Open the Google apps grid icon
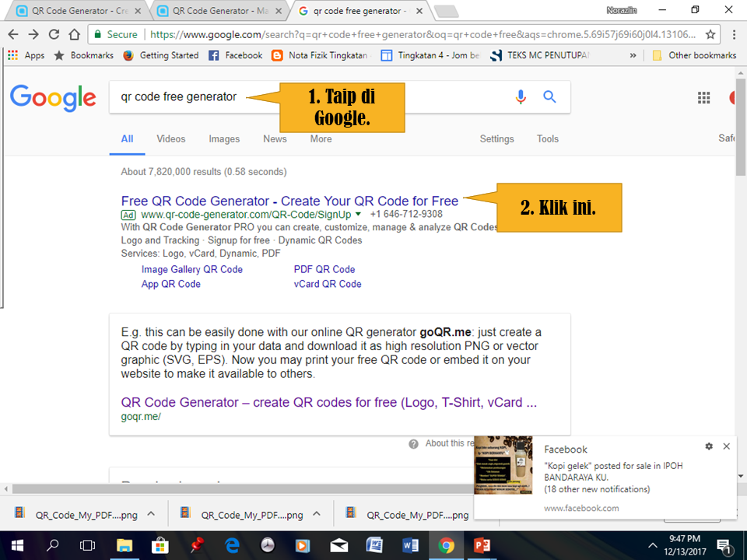 (x=703, y=98)
